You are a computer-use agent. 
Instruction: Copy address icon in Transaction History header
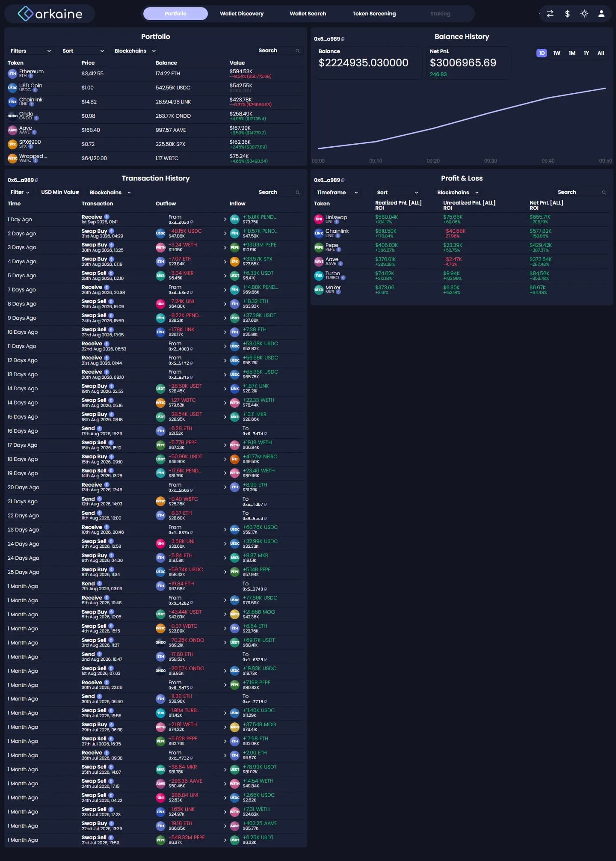pyautogui.click(x=37, y=180)
